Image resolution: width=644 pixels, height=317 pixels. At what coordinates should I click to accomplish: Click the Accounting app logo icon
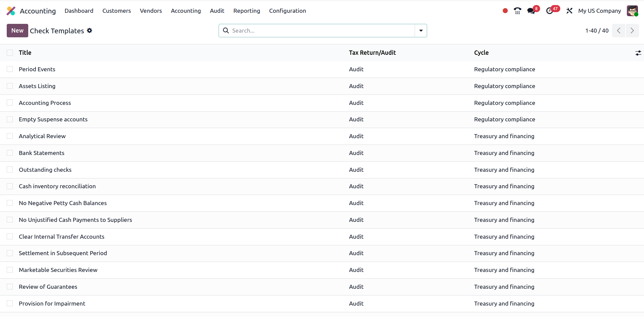click(11, 11)
